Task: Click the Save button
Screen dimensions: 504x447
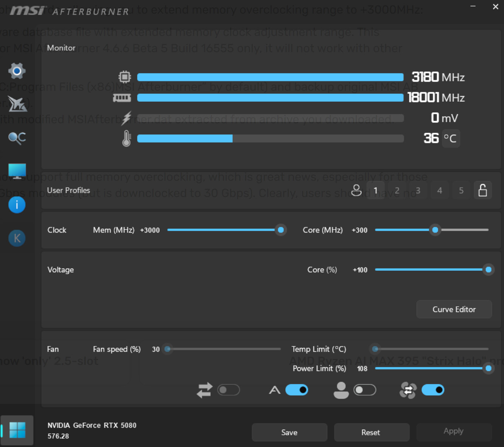Action: point(289,432)
